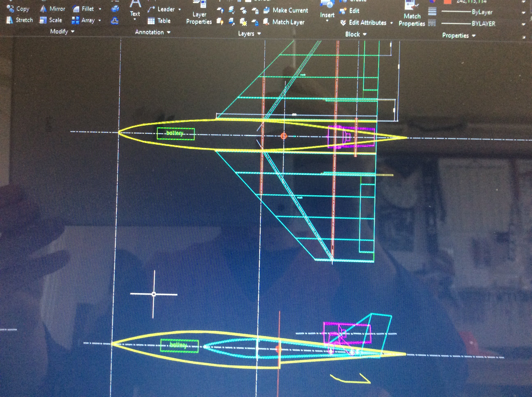Click the Scale tool icon
The height and width of the screenshot is (397, 532).
pos(43,20)
